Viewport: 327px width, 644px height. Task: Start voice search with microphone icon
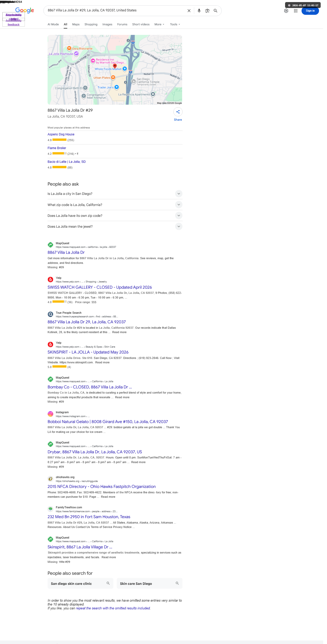coord(199,11)
